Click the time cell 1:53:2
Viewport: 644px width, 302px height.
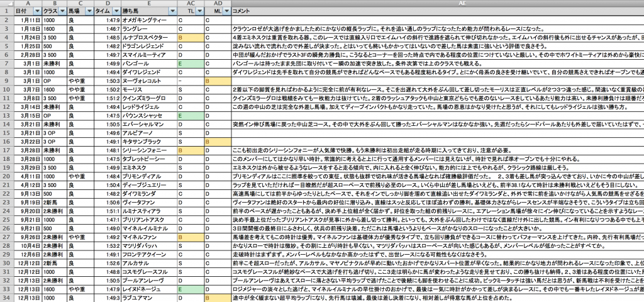coord(108,246)
